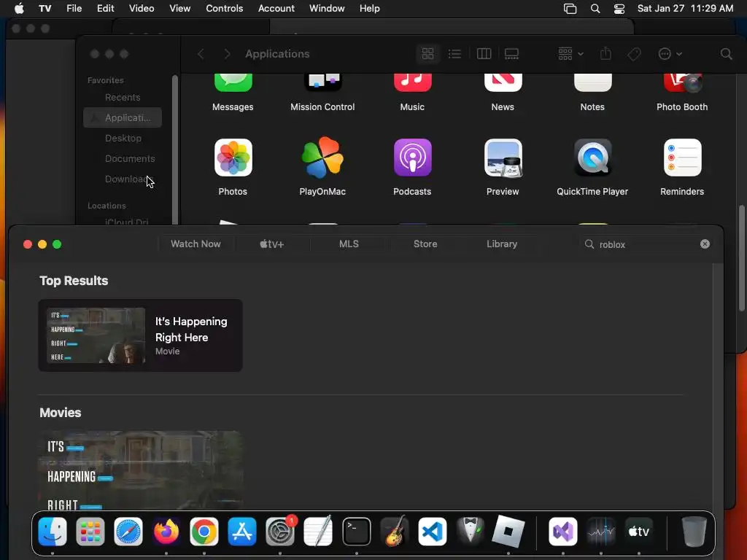
Task: Open the Help menu
Action: pyautogui.click(x=370, y=8)
